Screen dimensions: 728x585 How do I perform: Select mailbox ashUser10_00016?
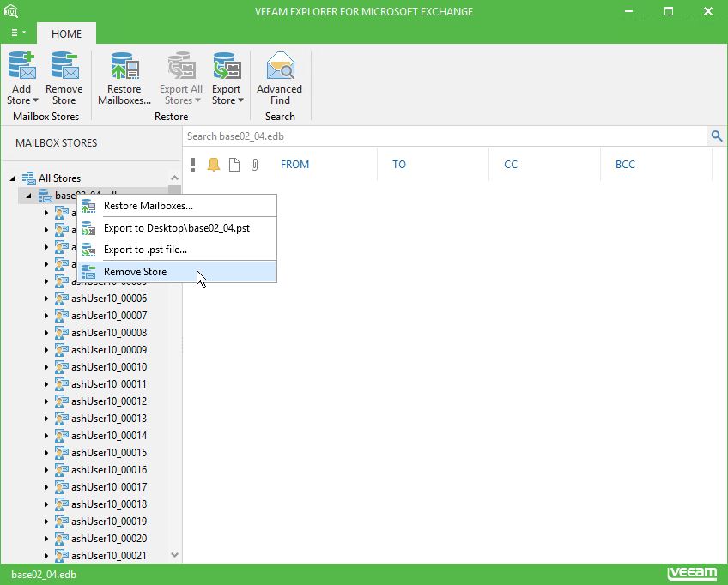[x=109, y=470]
